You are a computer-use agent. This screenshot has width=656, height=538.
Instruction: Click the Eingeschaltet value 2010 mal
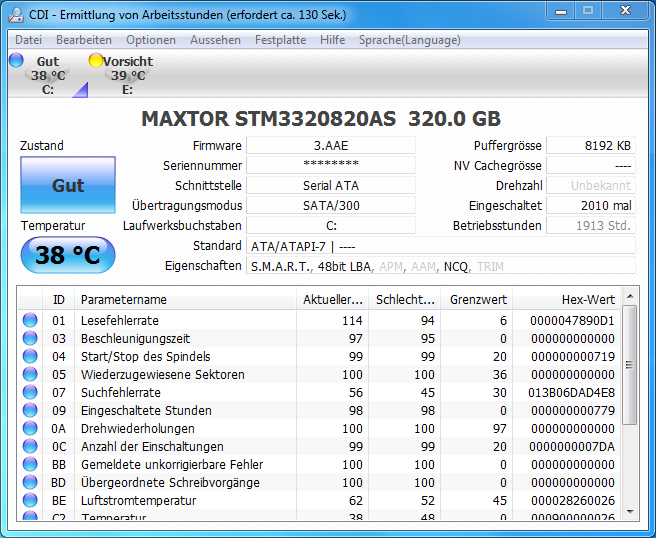(x=591, y=205)
